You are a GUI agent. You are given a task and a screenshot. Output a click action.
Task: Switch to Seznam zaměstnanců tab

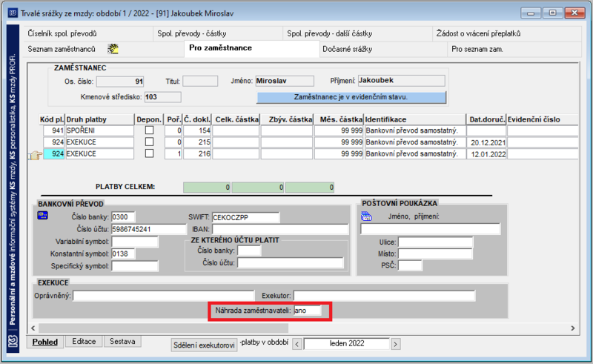[x=104, y=49]
